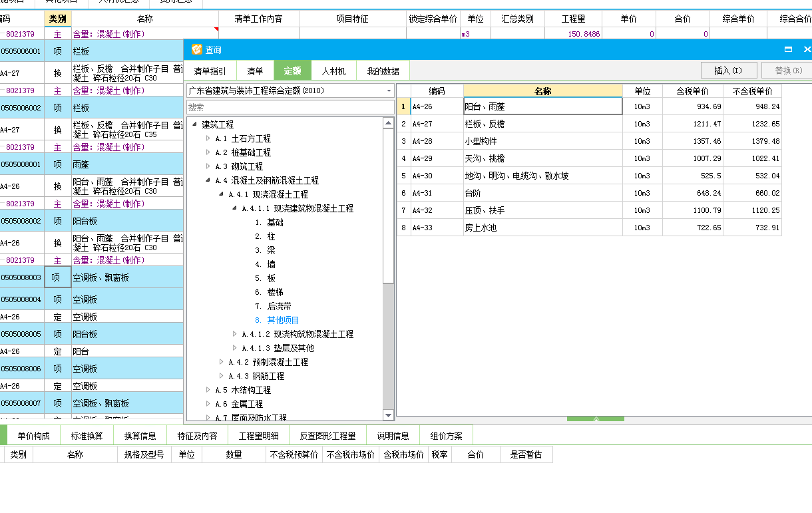The width and height of the screenshot is (812, 513).
Task: Select the A4-27 栏板、反檐 result row
Action: click(x=590, y=124)
